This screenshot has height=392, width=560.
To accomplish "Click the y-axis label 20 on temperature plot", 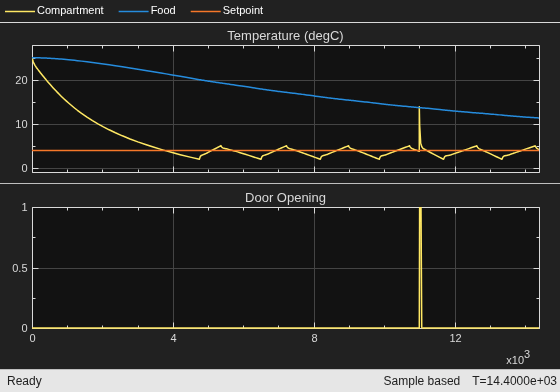I will click(x=21, y=80).
